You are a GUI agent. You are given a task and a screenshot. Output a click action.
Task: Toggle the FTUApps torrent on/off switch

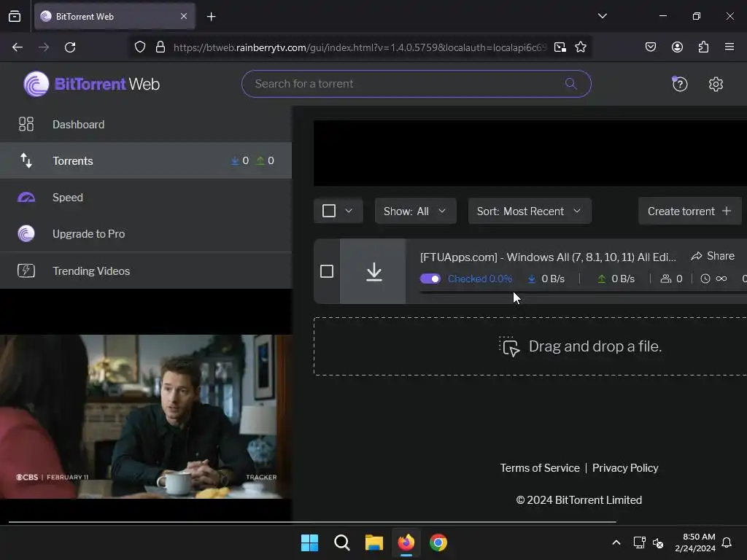pyautogui.click(x=430, y=279)
